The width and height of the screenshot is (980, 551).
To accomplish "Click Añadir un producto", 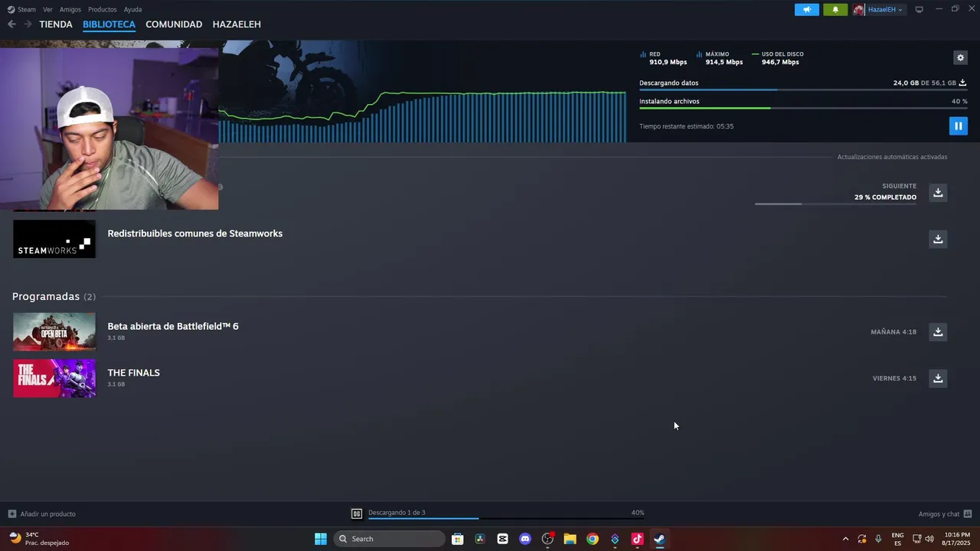I will (x=42, y=514).
